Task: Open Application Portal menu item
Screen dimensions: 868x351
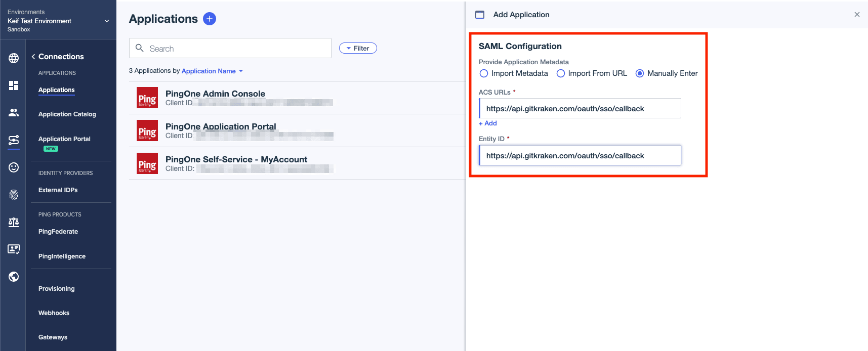Action: pos(64,139)
